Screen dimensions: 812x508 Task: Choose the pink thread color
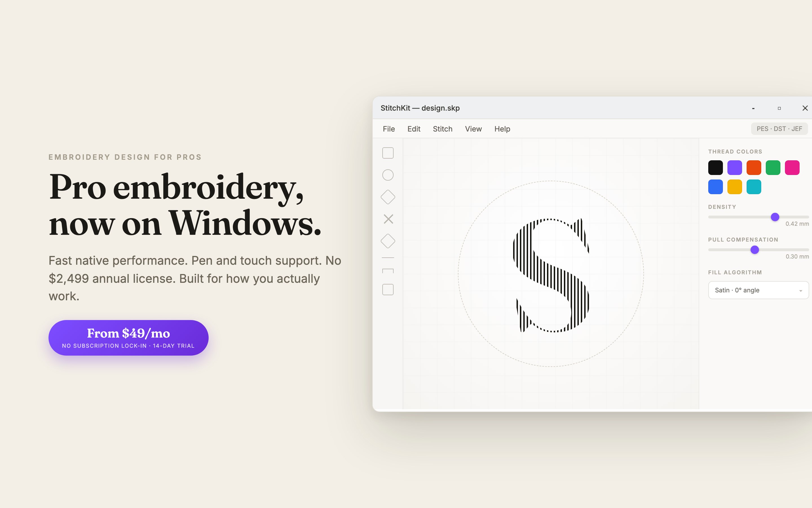tap(792, 168)
